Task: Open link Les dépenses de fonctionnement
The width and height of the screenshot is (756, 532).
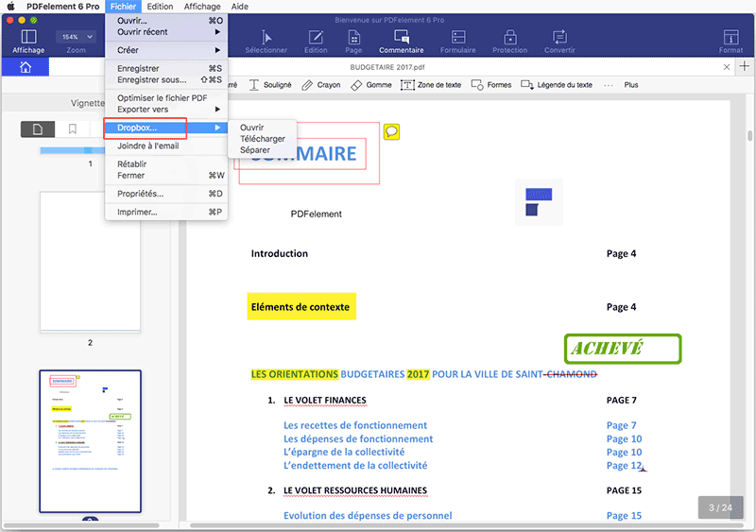Action: tap(358, 438)
